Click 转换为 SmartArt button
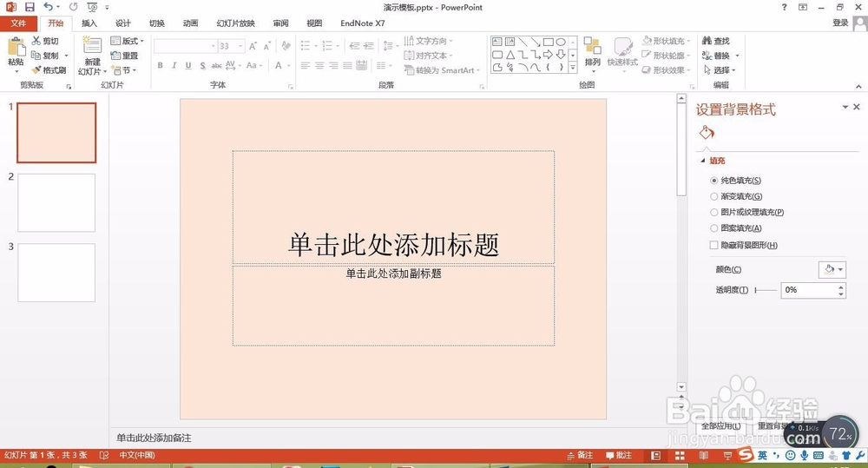The height and width of the screenshot is (468, 868). tap(441, 70)
